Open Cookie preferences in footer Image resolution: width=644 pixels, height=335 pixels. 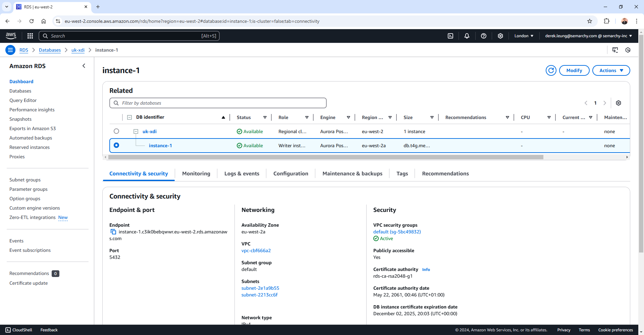pyautogui.click(x=615, y=330)
